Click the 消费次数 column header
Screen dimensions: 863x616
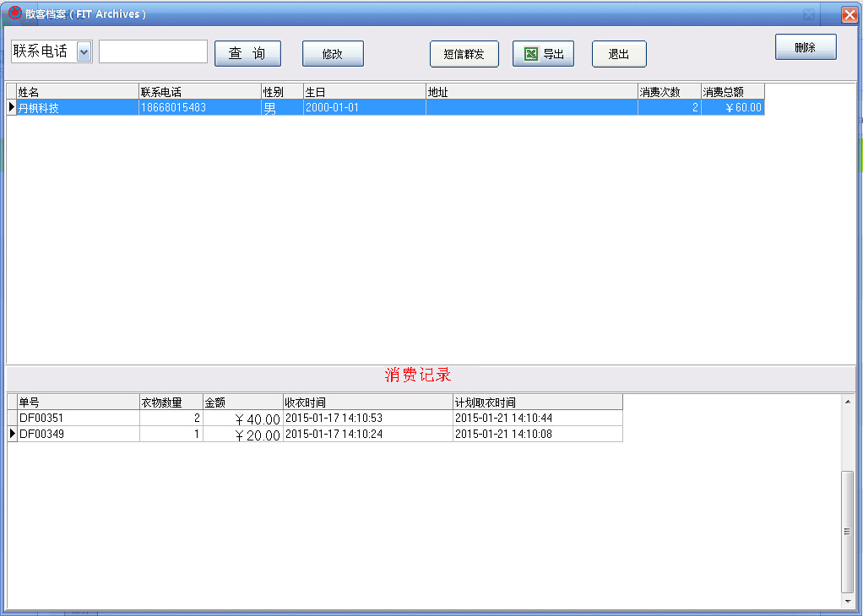click(x=670, y=92)
